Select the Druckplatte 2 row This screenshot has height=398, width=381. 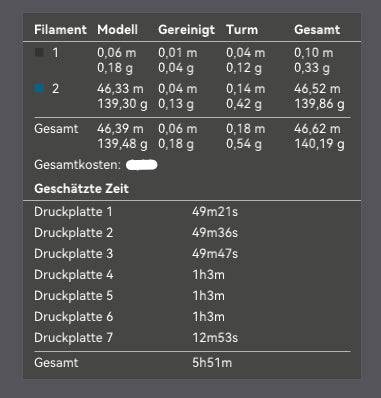point(192,233)
